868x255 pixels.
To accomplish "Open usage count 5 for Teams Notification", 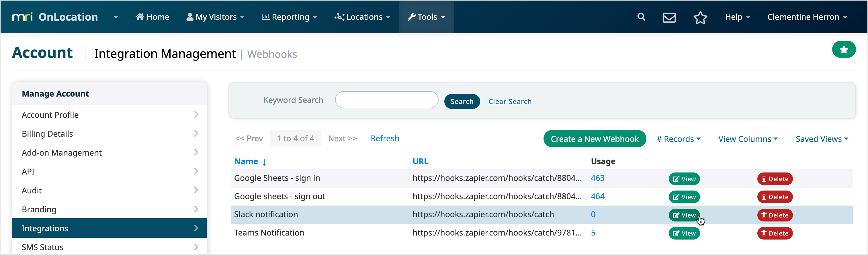I will (593, 232).
